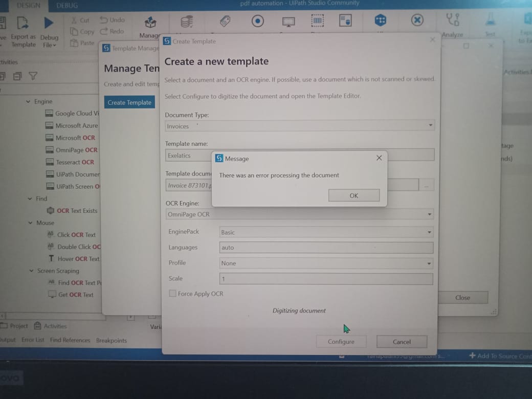Click the Debug File play icon
The height and width of the screenshot is (399, 532).
[x=49, y=23]
